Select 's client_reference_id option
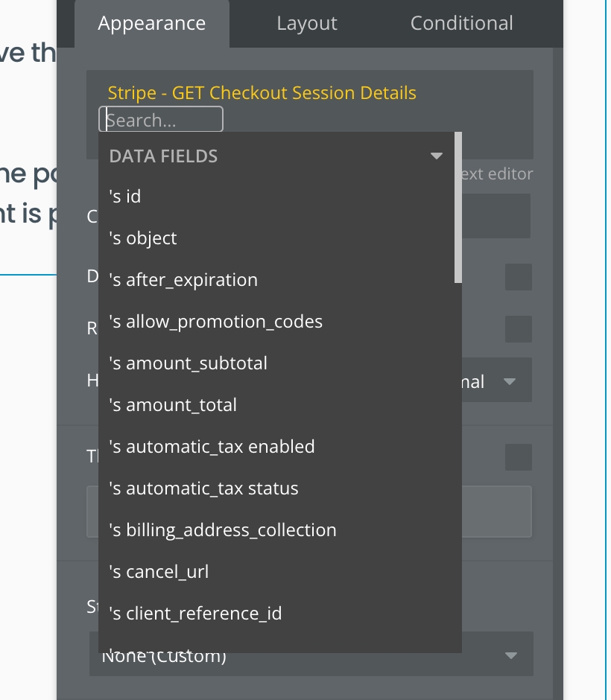Image resolution: width=611 pixels, height=700 pixels. click(195, 614)
